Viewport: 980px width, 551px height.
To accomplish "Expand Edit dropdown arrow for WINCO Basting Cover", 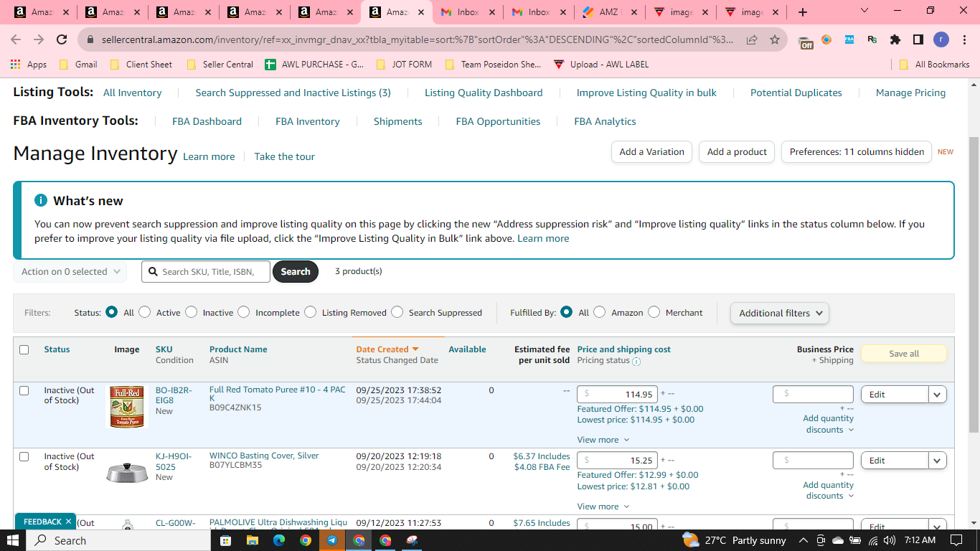I will tap(938, 461).
